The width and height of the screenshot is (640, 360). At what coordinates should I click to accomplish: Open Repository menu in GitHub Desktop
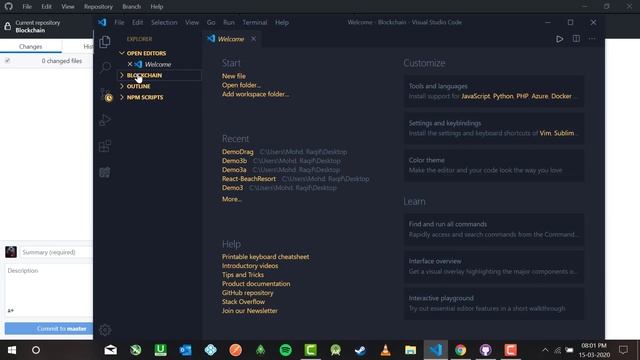coord(98,7)
